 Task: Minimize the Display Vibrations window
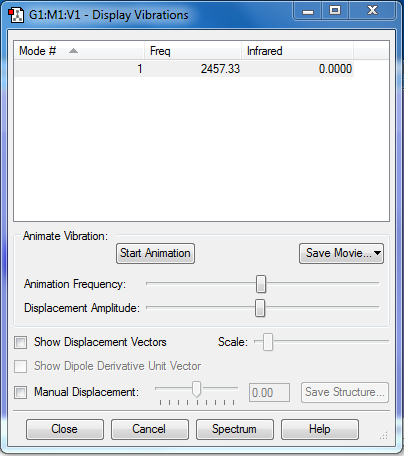(308, 11)
